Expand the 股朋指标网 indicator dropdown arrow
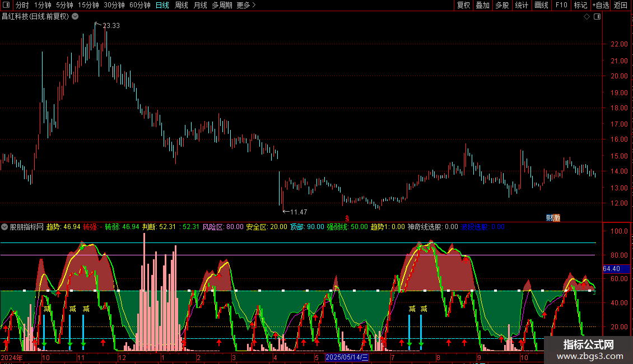This screenshot has width=633, height=364. click(x=5, y=227)
